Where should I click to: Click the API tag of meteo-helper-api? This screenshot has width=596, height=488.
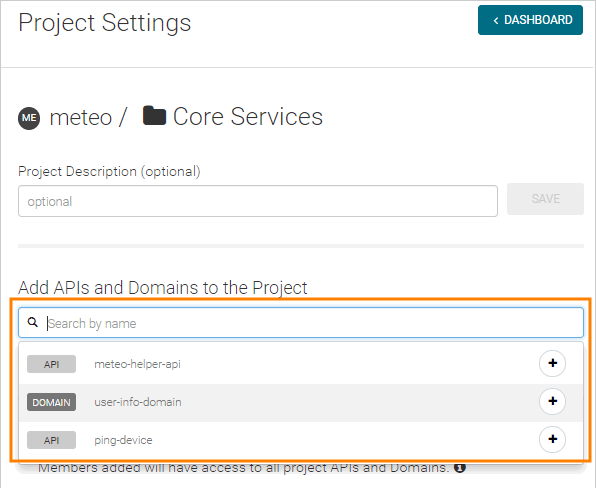(51, 364)
